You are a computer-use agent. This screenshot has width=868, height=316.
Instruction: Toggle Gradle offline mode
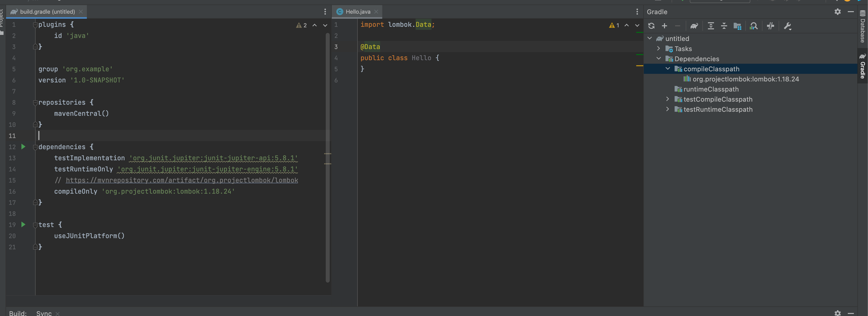click(x=770, y=26)
